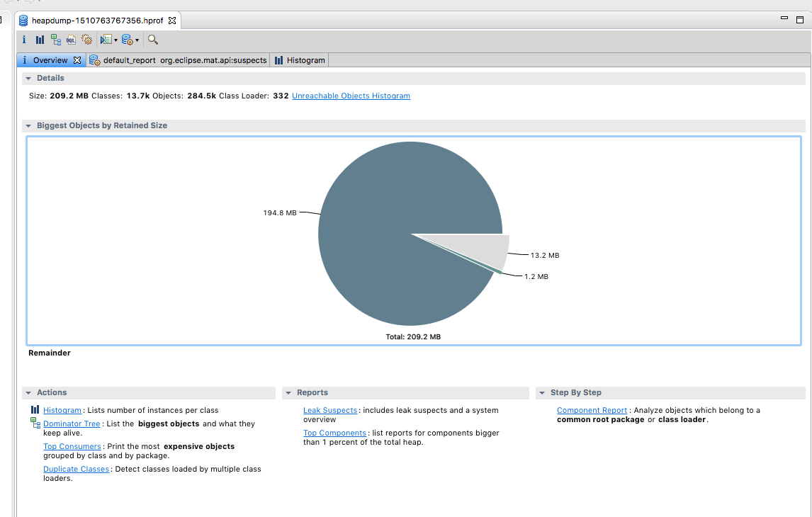This screenshot has width=812, height=517.
Task: Collapse Biggest Objects by Retained Size section
Action: [28, 125]
